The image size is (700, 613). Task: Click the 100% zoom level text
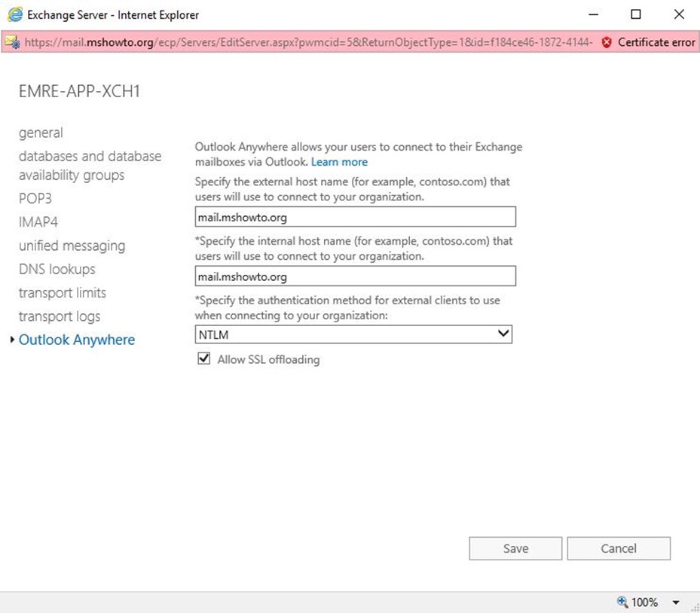645,602
